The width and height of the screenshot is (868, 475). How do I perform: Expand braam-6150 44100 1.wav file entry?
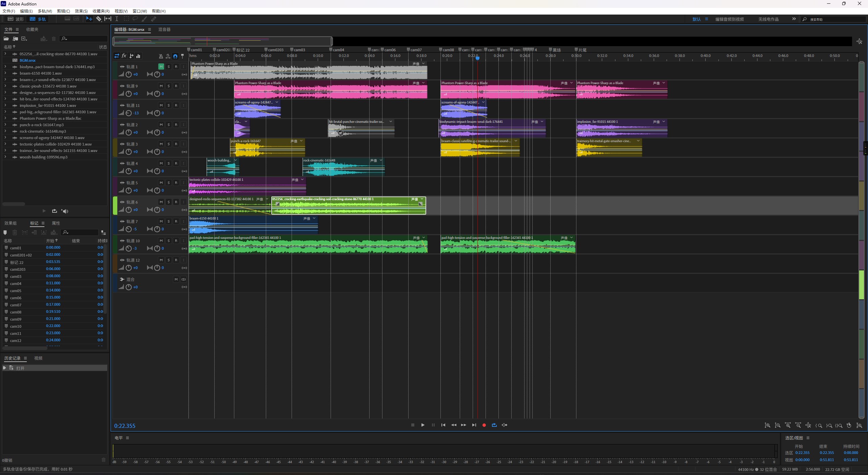(5, 73)
